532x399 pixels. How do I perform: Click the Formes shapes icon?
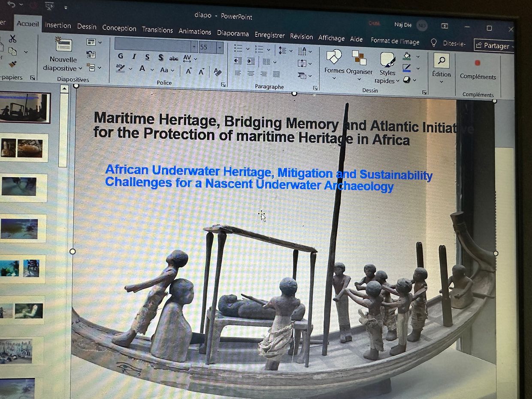point(334,57)
